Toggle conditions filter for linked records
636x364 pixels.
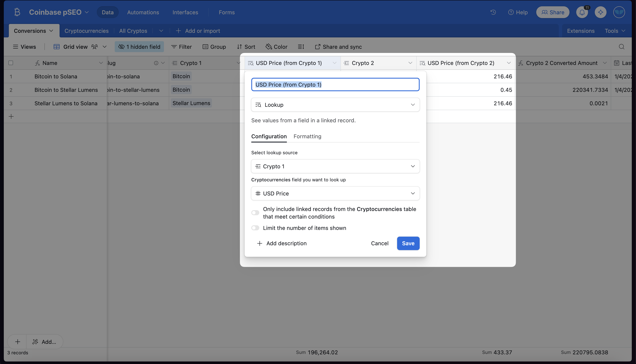click(255, 213)
